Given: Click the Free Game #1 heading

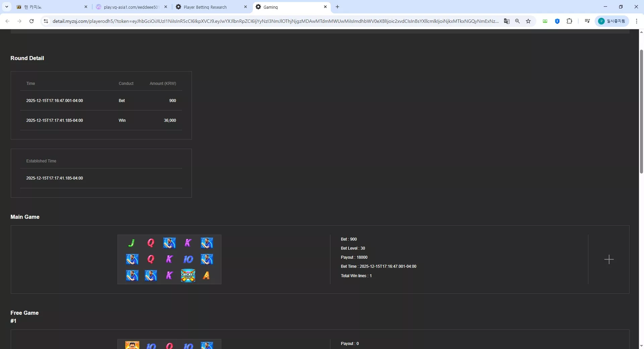Looking at the screenshot, I should [x=24, y=317].
